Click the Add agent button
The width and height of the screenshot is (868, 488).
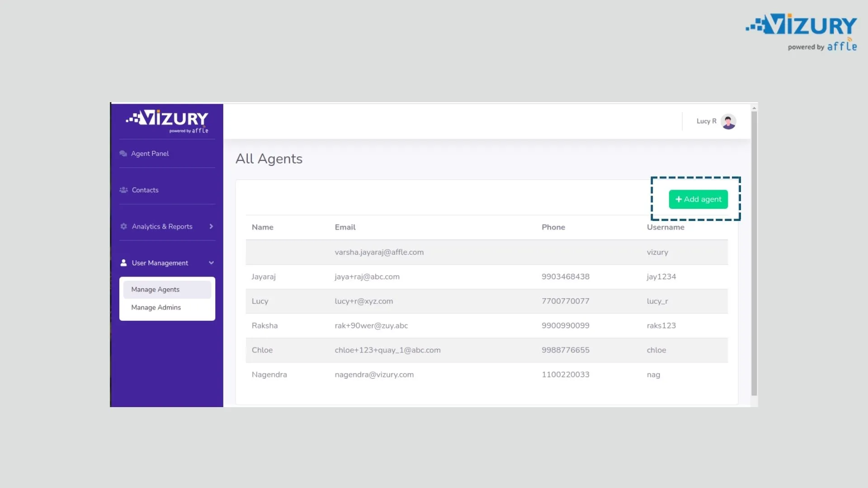click(x=698, y=199)
